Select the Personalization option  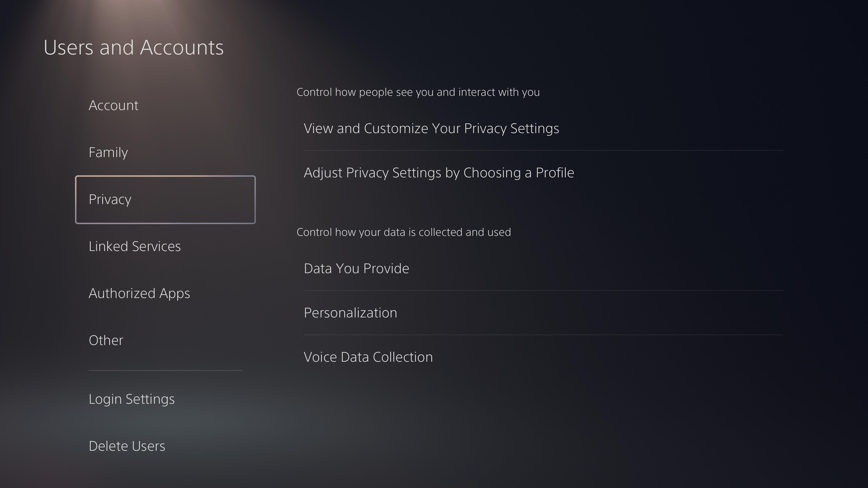click(350, 313)
